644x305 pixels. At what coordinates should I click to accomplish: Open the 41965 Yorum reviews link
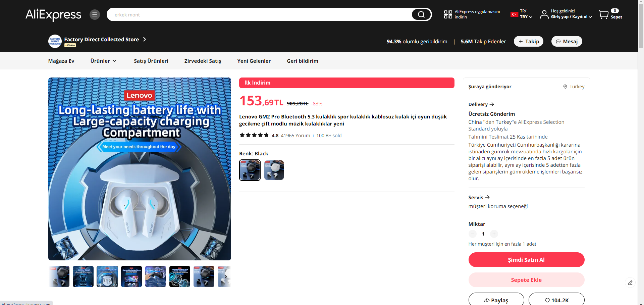point(296,136)
